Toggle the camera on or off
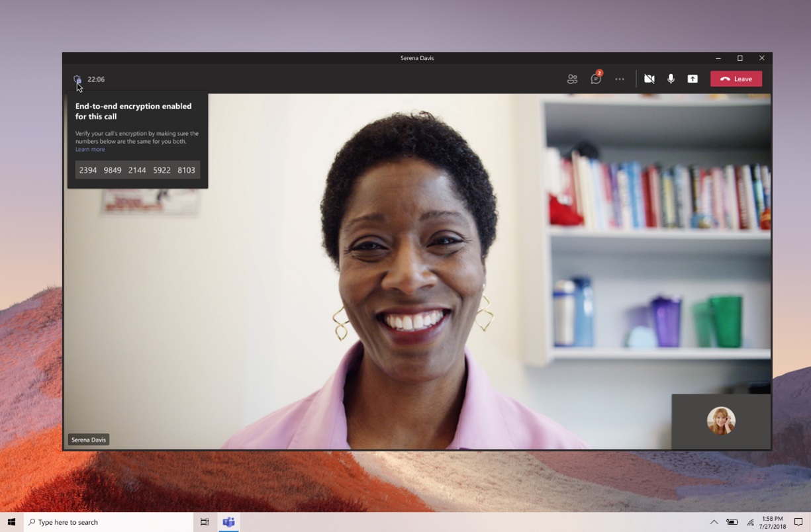 [x=649, y=79]
